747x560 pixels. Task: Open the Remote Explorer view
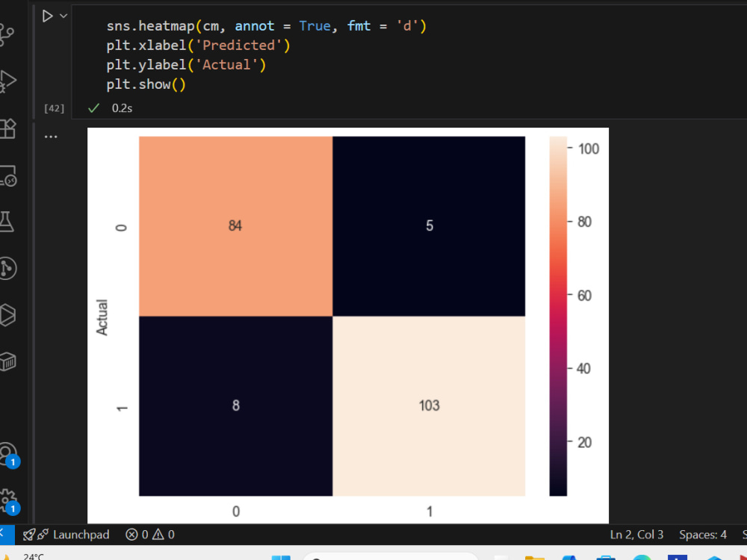pos(8,175)
